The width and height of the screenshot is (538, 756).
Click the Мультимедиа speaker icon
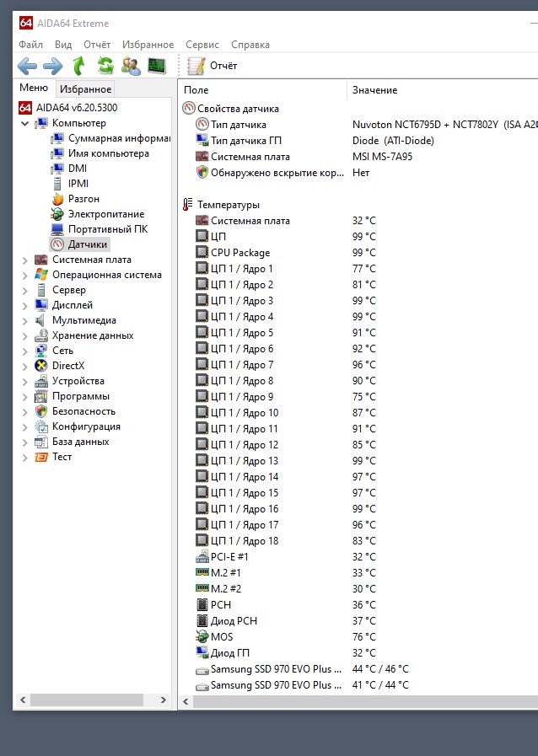40,320
